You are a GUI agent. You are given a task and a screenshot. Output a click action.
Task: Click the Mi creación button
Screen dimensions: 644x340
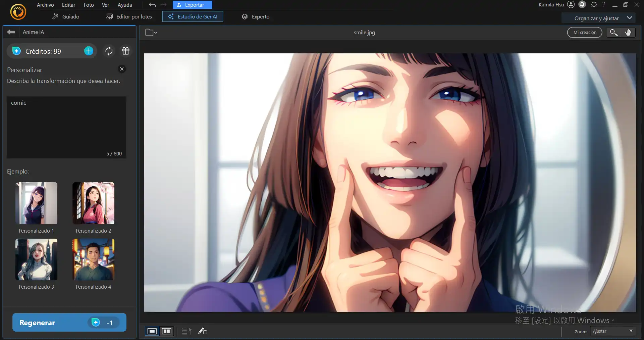[585, 33]
